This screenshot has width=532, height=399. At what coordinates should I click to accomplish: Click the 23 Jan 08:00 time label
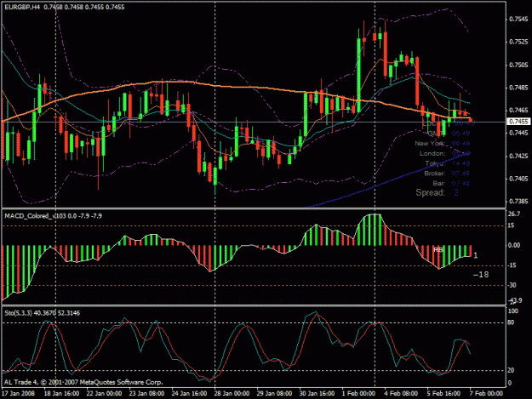146,394
